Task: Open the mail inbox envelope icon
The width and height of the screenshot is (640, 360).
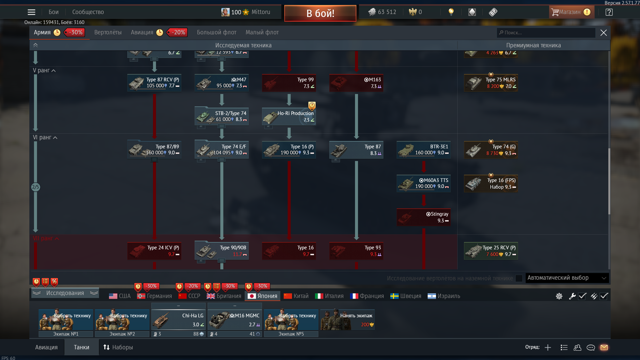Action: [x=604, y=347]
